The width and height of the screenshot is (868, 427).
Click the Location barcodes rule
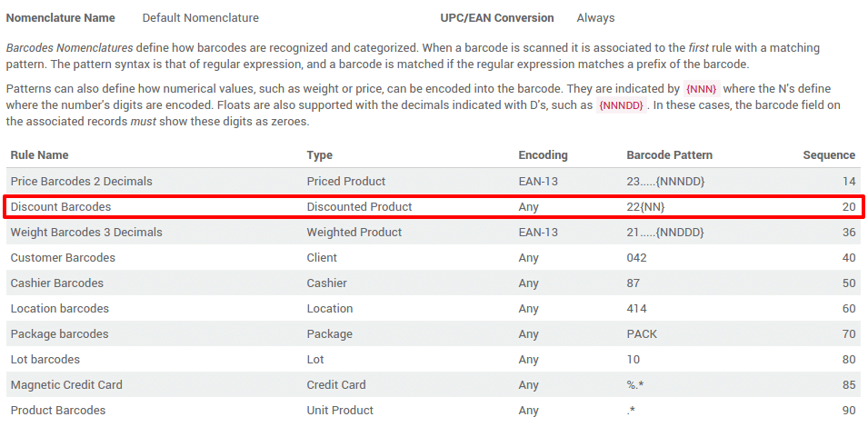click(x=59, y=309)
